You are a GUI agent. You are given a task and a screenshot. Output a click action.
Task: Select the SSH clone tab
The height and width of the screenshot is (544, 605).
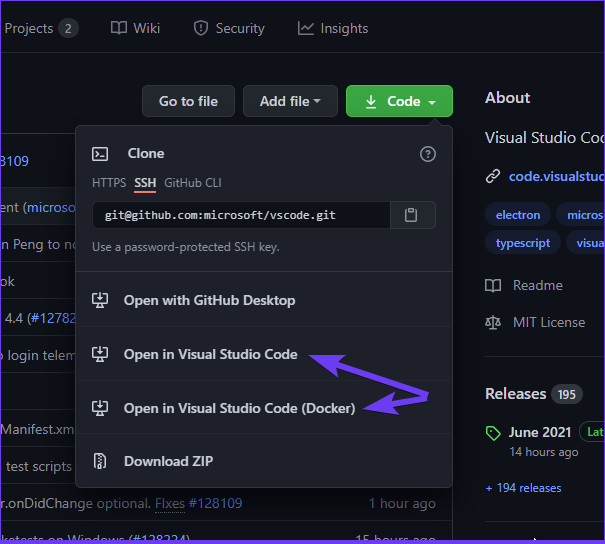[145, 183]
